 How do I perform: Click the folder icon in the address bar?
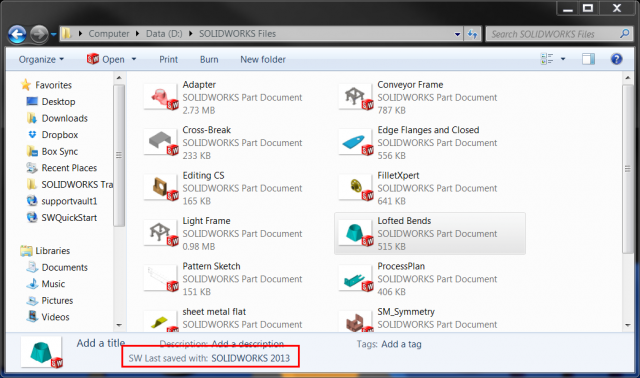[x=67, y=33]
